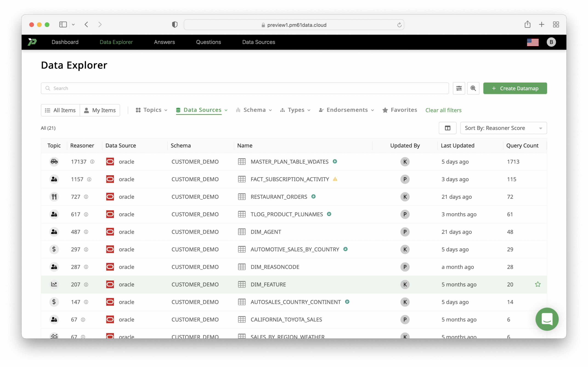588x367 pixels.
Task: Open the Data Sources nav item
Action: pyautogui.click(x=258, y=42)
